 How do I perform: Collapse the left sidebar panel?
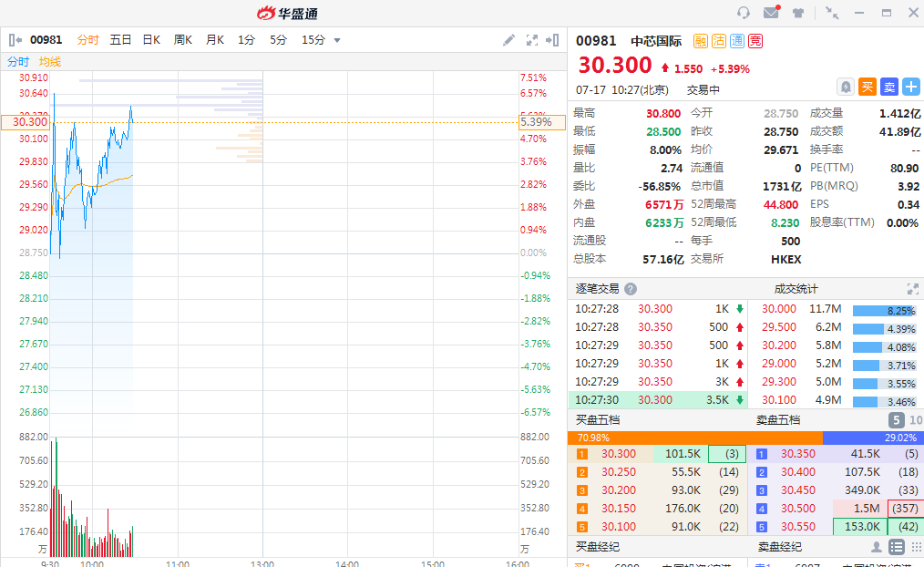(x=15, y=40)
